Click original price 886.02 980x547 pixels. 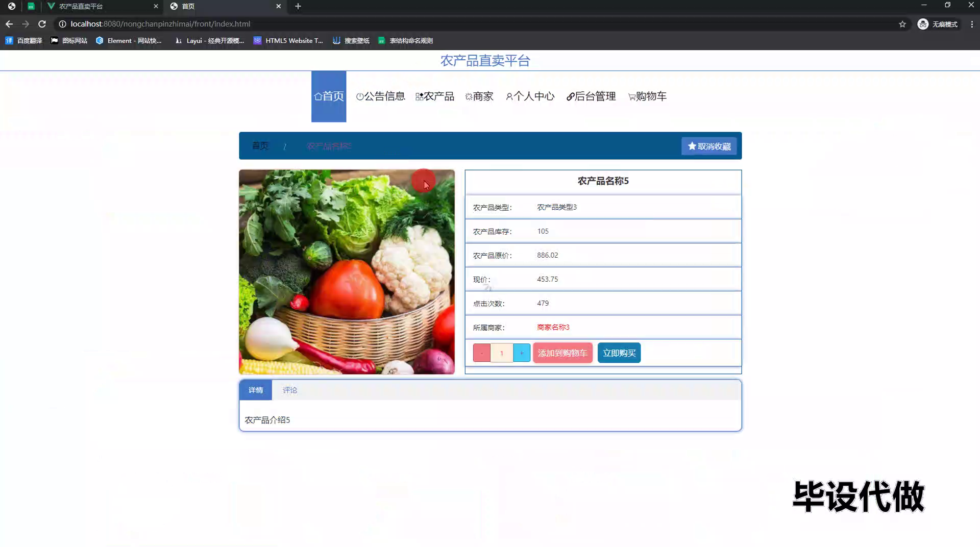[x=547, y=255]
